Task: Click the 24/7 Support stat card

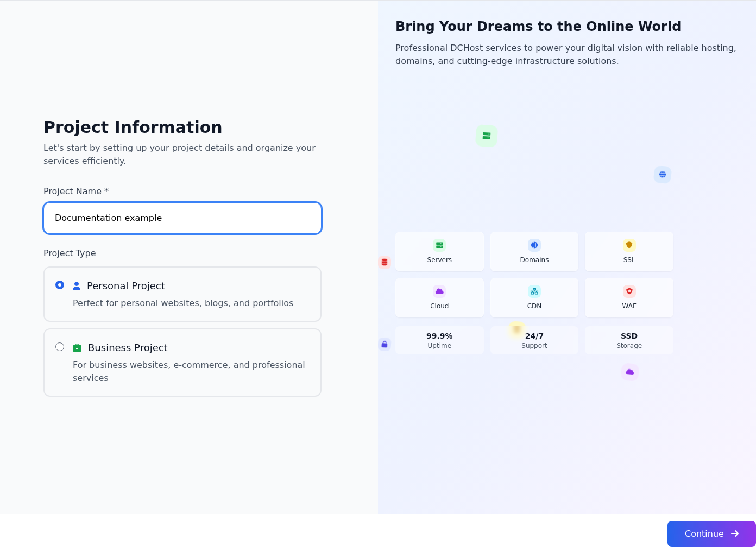Action: pos(534,340)
